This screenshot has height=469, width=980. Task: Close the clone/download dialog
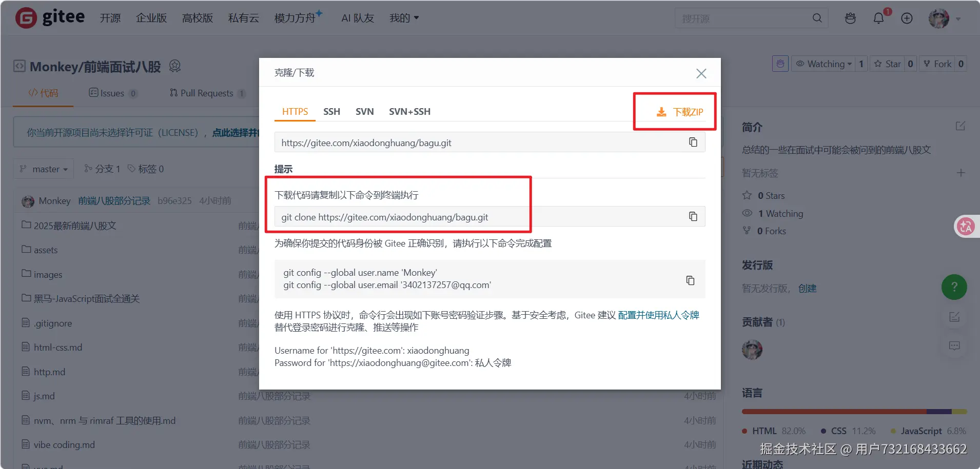tap(701, 73)
